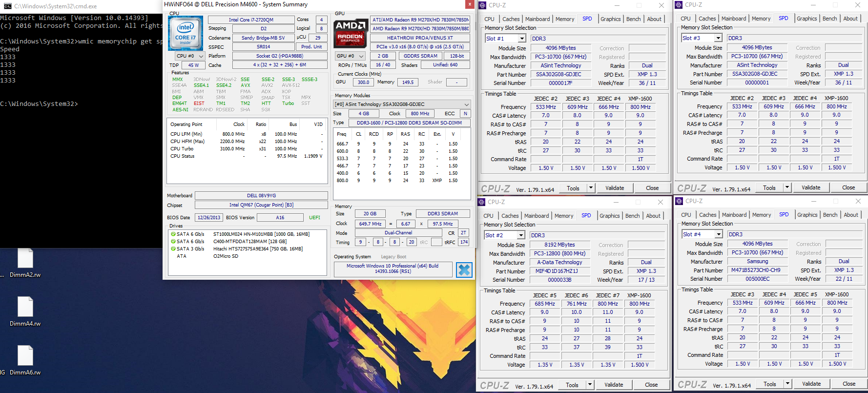Open the CPU #0 selector dropdown
The image size is (868, 393).
coord(190,56)
